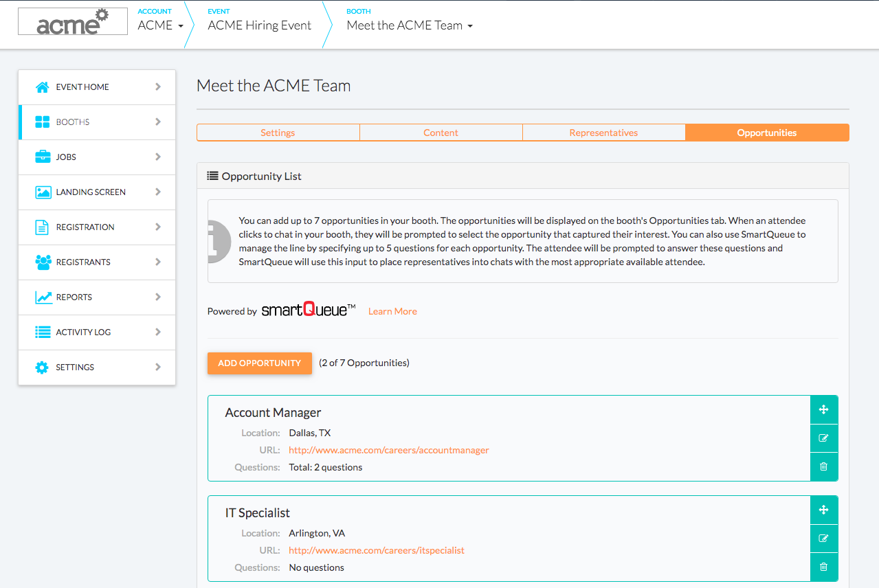This screenshot has width=879, height=588.
Task: Expand the Registrants chevron
Action: coord(158,262)
